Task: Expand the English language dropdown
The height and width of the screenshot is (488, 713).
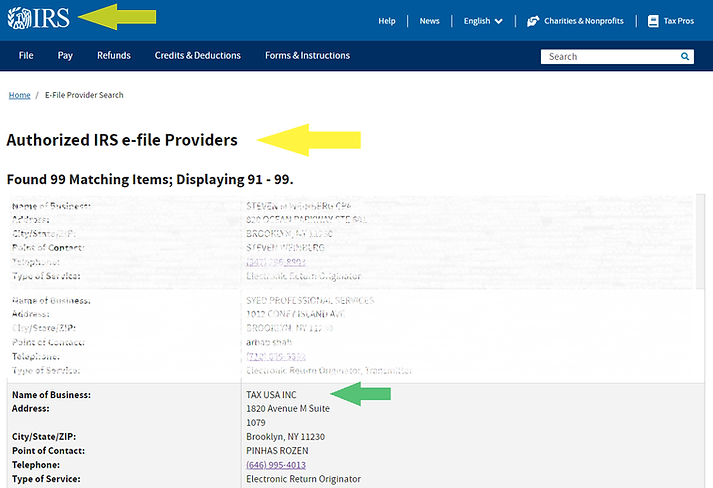Action: click(483, 21)
